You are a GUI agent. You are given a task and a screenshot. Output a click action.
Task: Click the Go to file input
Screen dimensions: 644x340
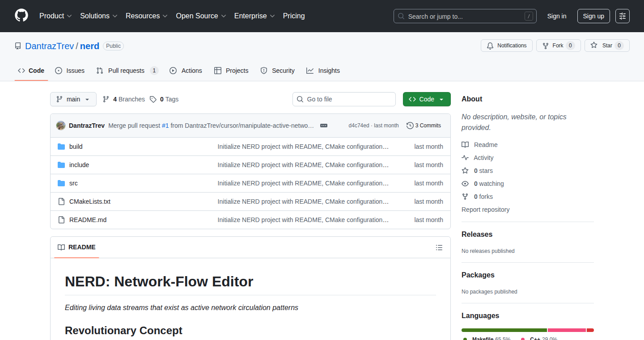[344, 99]
